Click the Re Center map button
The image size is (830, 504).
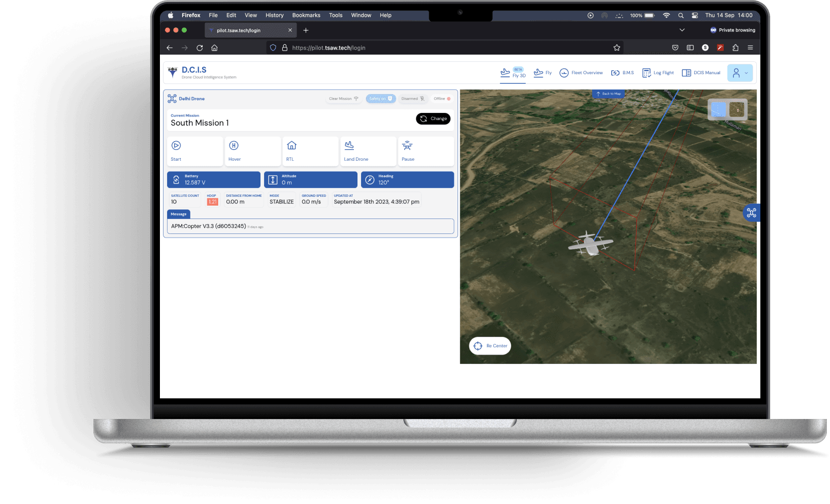490,346
